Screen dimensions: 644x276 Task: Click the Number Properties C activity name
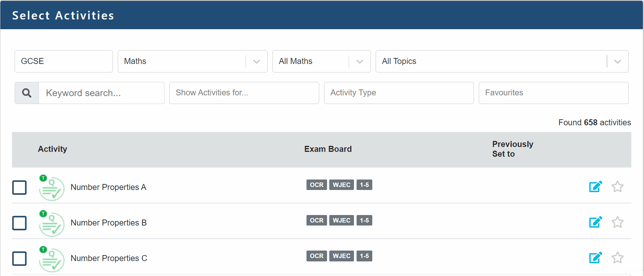(109, 258)
